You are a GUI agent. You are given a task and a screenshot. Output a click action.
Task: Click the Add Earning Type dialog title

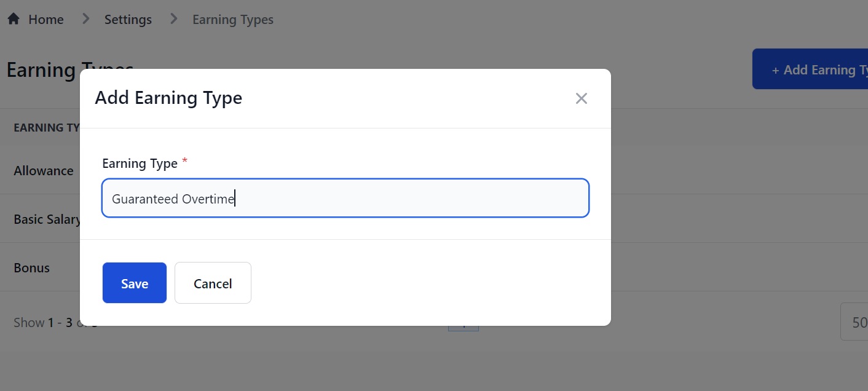[x=168, y=98]
